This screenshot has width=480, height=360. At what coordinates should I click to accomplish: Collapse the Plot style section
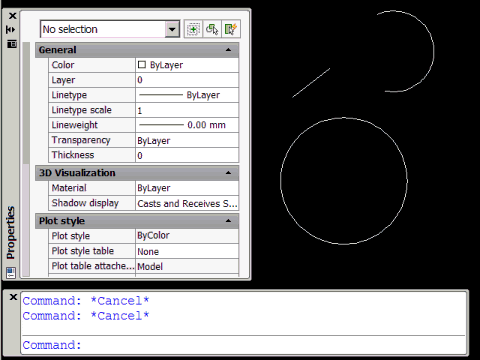pyautogui.click(x=228, y=221)
